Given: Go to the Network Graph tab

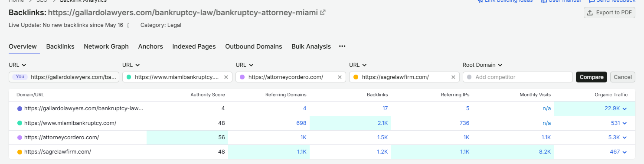Looking at the screenshot, I should pos(106,46).
